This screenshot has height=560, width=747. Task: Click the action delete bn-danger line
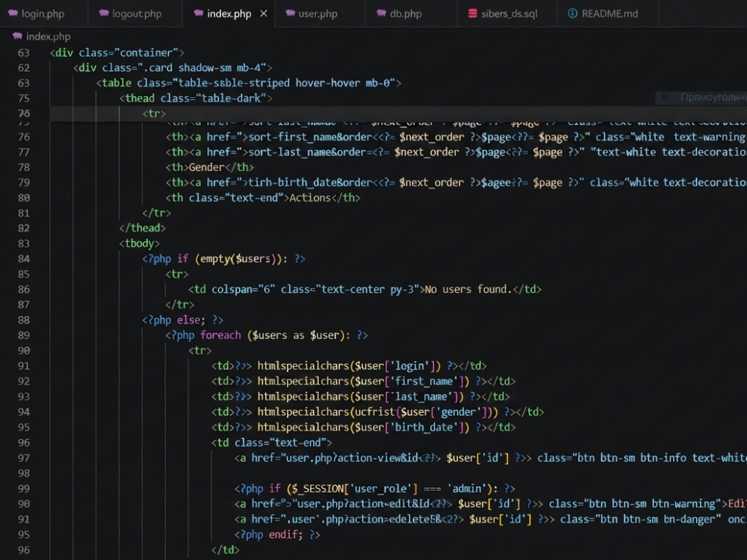tap(490, 519)
